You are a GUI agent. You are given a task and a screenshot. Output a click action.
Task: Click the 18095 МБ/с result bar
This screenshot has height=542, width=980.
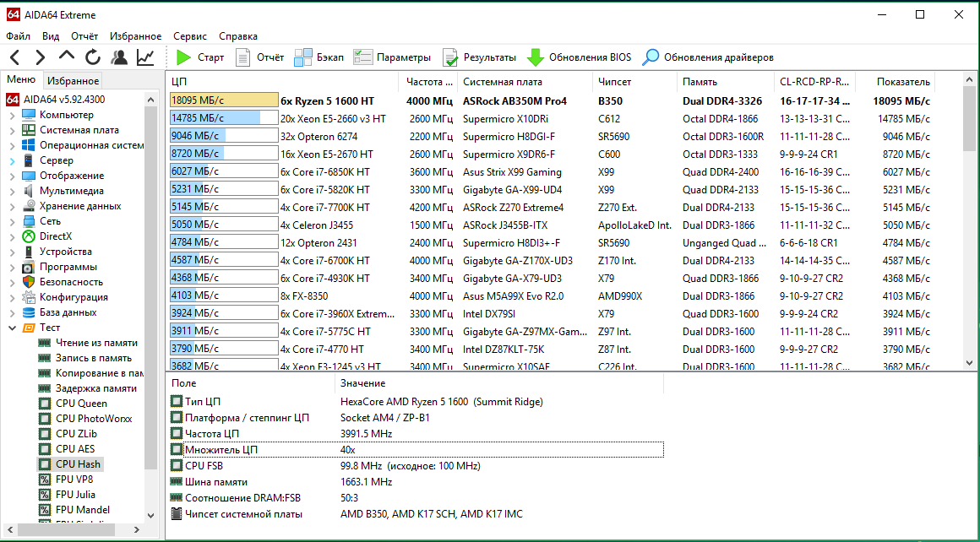pyautogui.click(x=224, y=100)
